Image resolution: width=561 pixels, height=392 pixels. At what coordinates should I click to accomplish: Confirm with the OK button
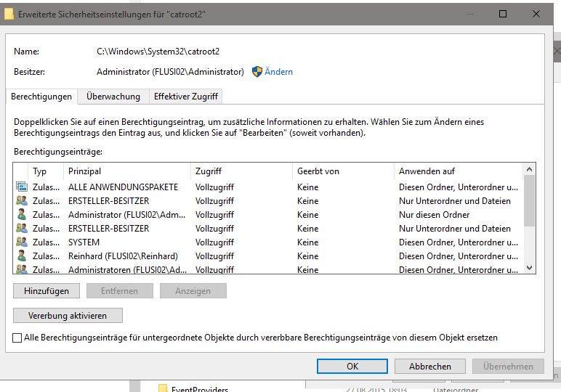pos(352,367)
